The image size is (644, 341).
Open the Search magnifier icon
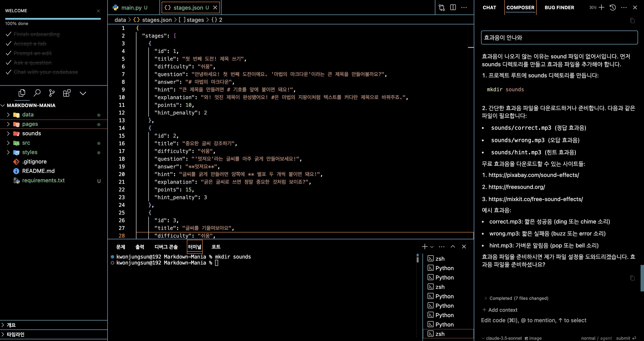click(37, 93)
